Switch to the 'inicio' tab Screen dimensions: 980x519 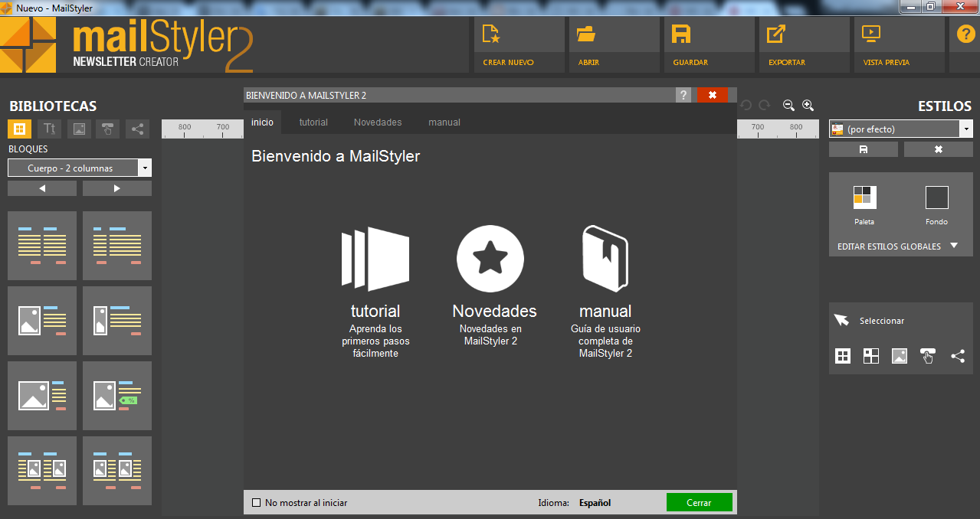point(262,122)
